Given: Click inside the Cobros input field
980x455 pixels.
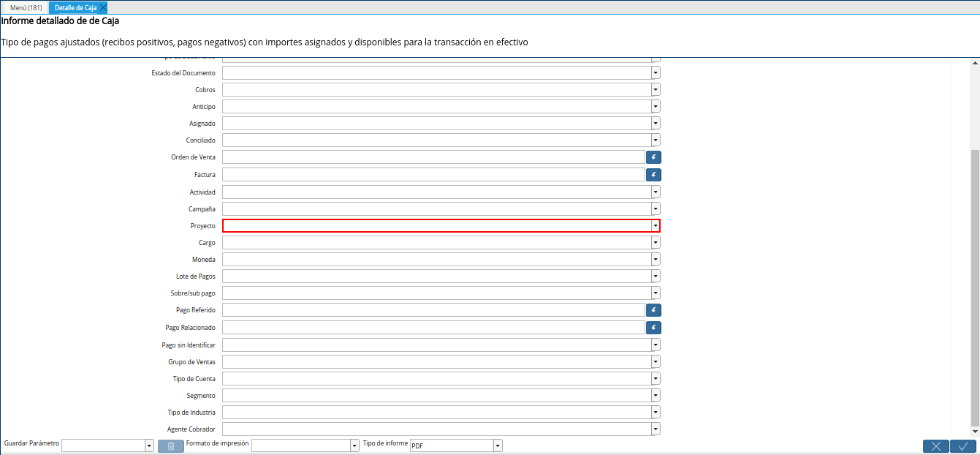Looking at the screenshot, I should point(435,89).
